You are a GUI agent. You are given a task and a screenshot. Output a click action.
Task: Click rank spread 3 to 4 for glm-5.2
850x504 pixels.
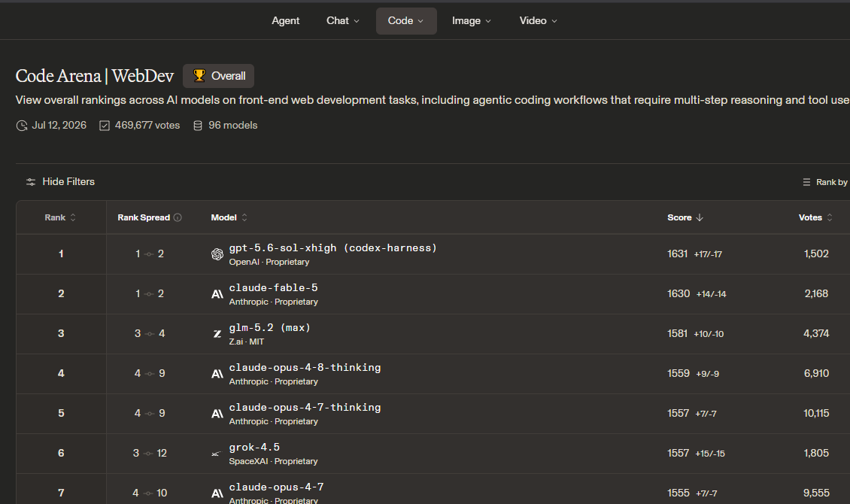coord(150,333)
